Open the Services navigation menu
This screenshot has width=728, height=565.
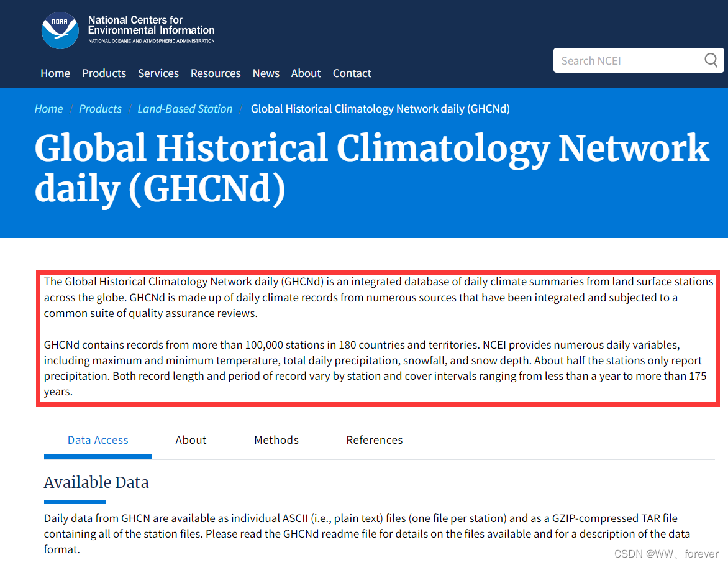click(x=158, y=73)
